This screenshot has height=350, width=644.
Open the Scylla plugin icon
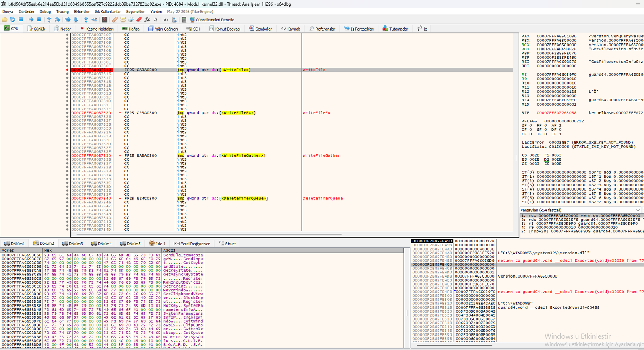click(x=105, y=19)
